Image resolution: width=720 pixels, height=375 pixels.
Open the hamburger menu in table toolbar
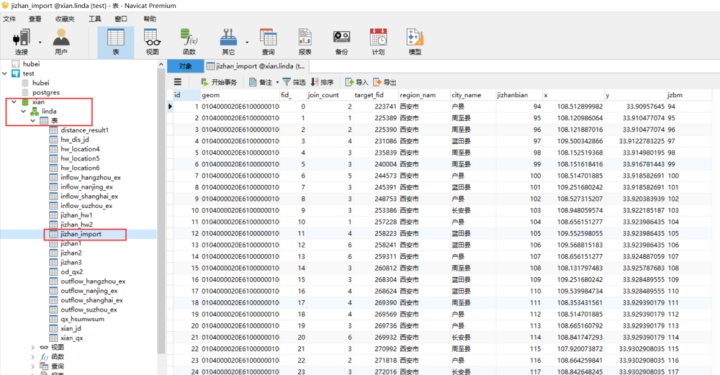(x=178, y=82)
